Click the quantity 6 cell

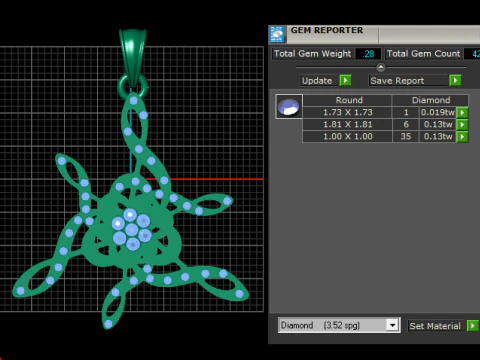click(x=406, y=124)
